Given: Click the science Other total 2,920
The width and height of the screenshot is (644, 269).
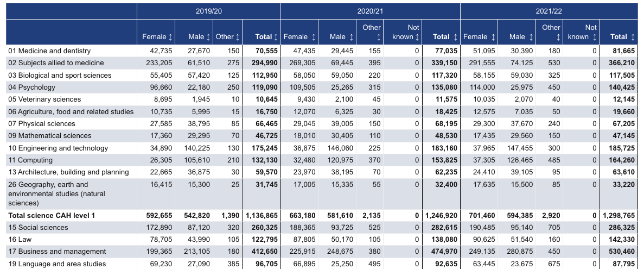Looking at the screenshot, I should pos(551,215).
